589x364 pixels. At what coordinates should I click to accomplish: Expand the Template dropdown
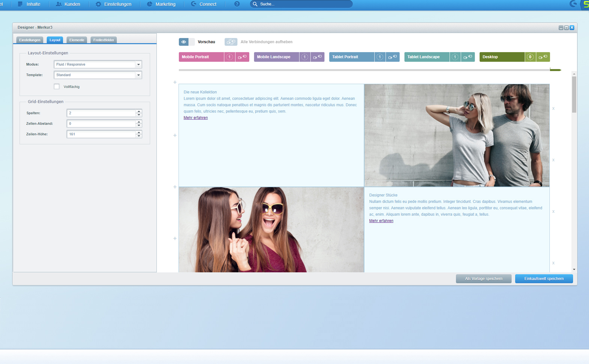[138, 75]
